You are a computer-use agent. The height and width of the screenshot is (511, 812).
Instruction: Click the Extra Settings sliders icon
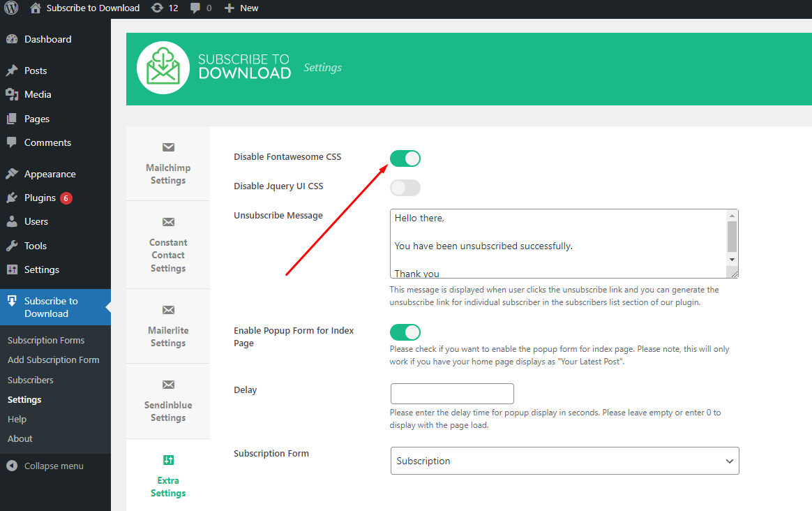(168, 460)
